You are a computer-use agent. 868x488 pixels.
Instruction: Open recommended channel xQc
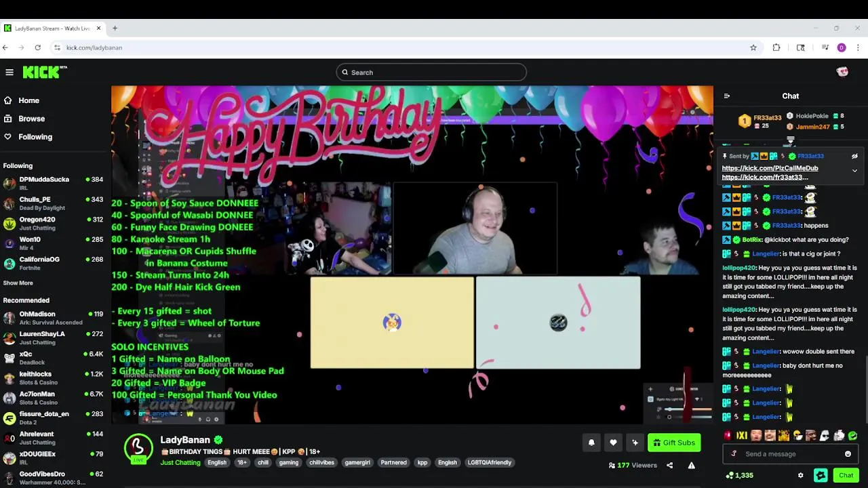click(x=54, y=358)
